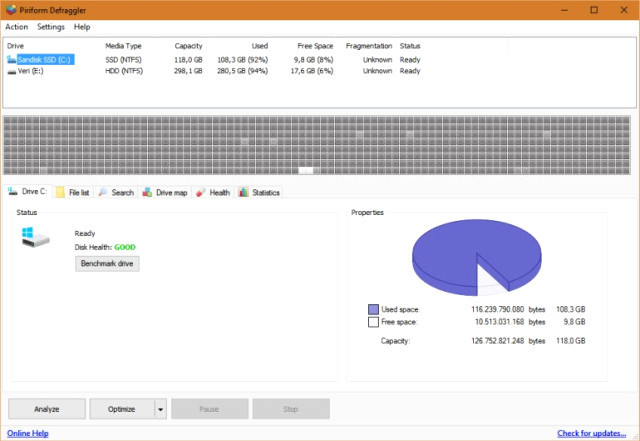Click the Benchmark drive button
The height and width of the screenshot is (441, 640).
107,263
